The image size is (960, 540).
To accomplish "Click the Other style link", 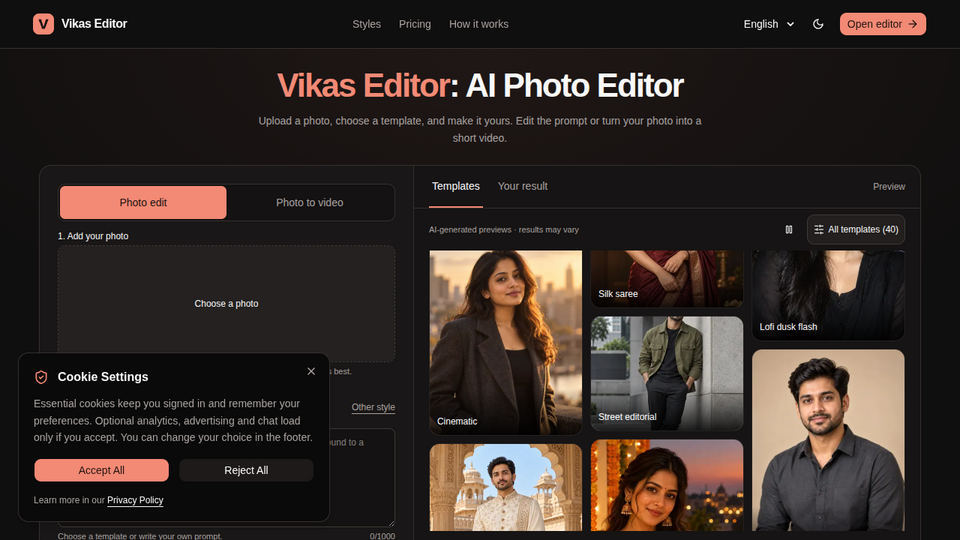I will (373, 407).
